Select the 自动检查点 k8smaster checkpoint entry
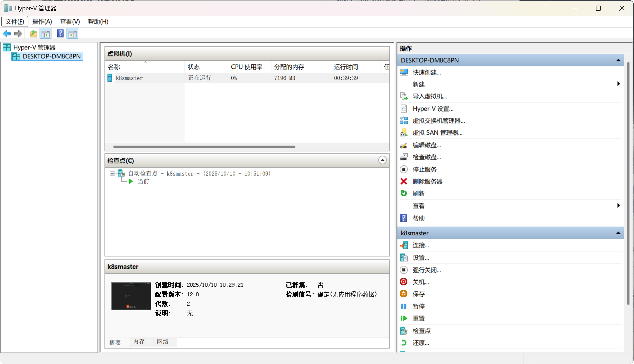The image size is (634, 364). coord(199,174)
